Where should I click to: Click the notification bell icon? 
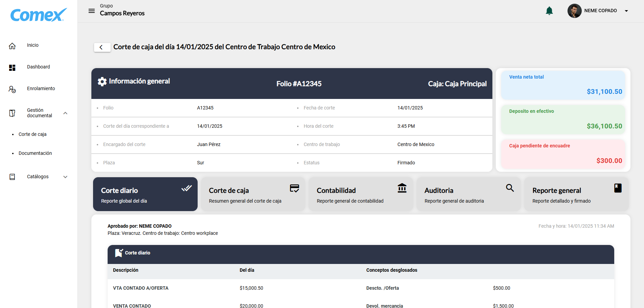point(549,11)
